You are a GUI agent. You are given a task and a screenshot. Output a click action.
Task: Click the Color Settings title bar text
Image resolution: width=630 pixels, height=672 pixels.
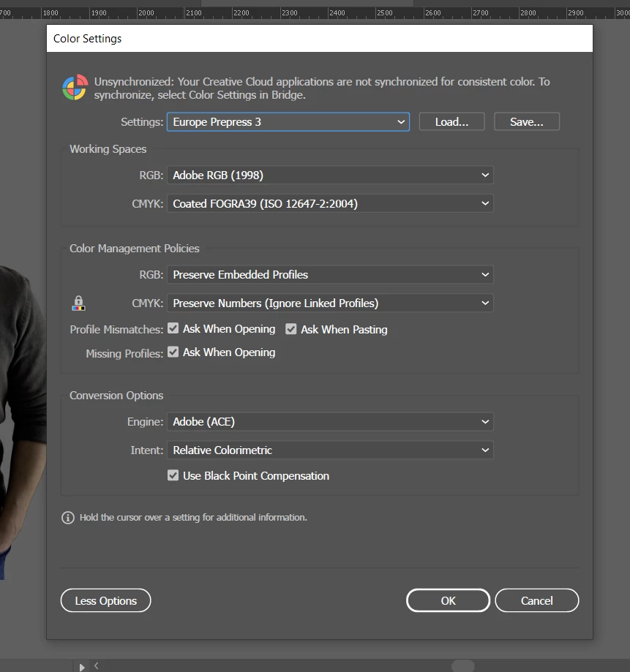pyautogui.click(x=88, y=39)
